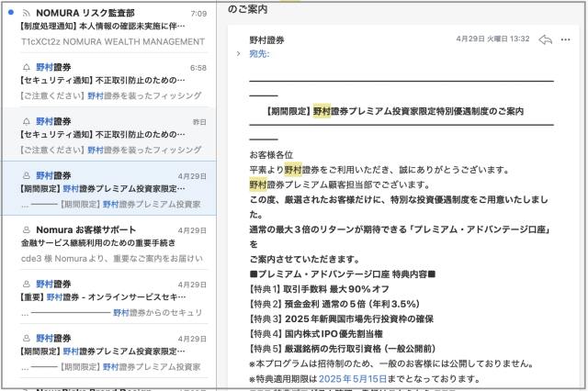The image size is (588, 391).
Task: Open the 【重要】 オンラインサービス email
Action: (x=110, y=297)
